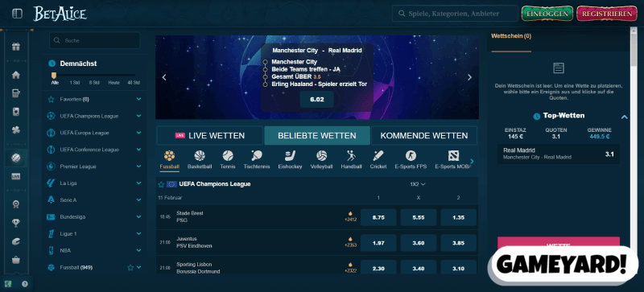Expand UEFA Champions League in sidebar
The width and height of the screenshot is (644, 292).
tap(138, 116)
